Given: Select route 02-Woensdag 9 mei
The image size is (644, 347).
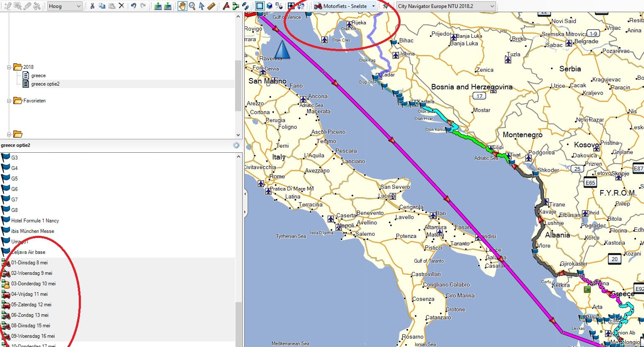Looking at the screenshot, I should coord(117,273).
